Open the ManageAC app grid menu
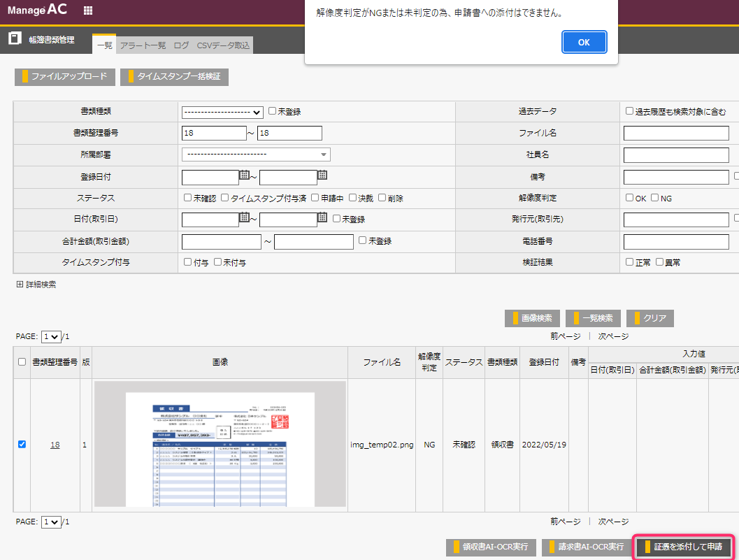This screenshot has height=560, width=739. pyautogui.click(x=87, y=10)
